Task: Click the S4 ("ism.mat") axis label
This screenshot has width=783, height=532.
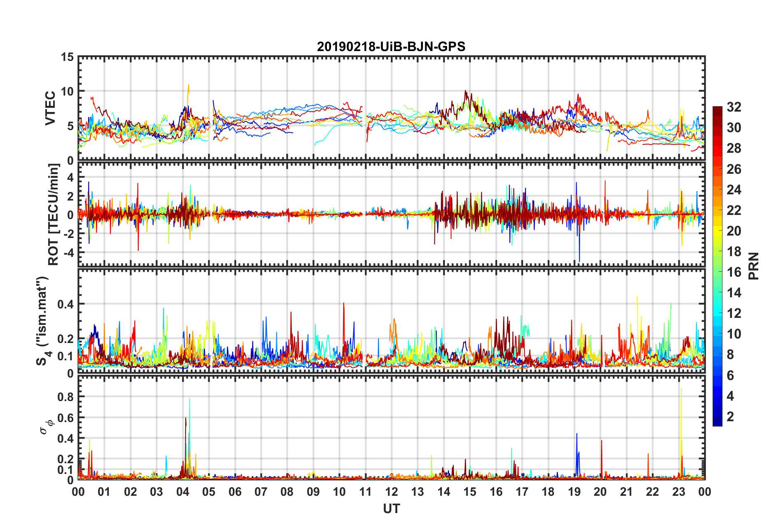Action: (x=42, y=321)
